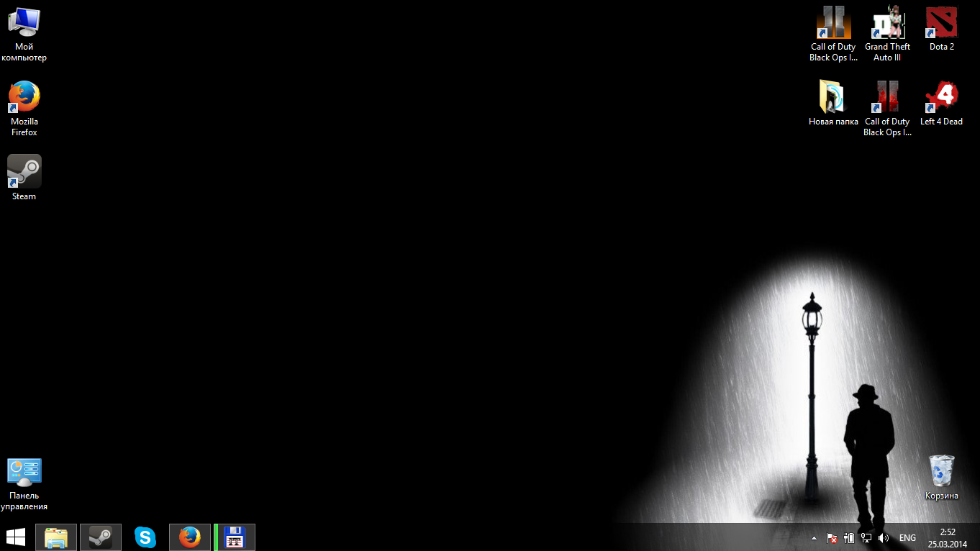Open the floppy-disk app in the taskbar
The height and width of the screenshot is (551, 980).
coord(235,537)
